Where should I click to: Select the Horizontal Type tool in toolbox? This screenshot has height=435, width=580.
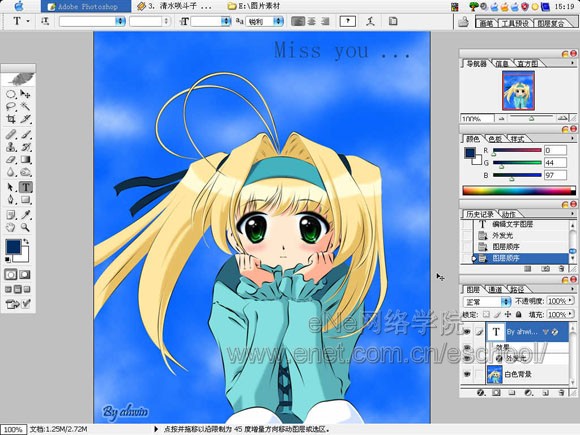tap(26, 187)
